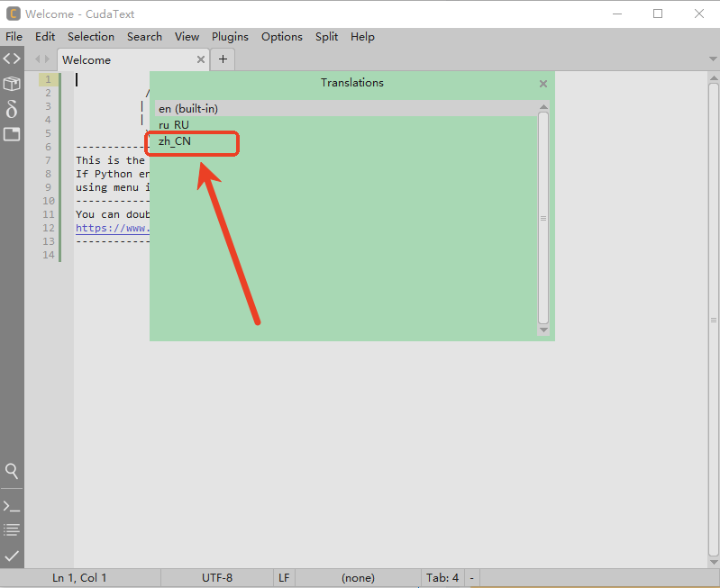
Task: Open the Options menu
Action: point(281,37)
